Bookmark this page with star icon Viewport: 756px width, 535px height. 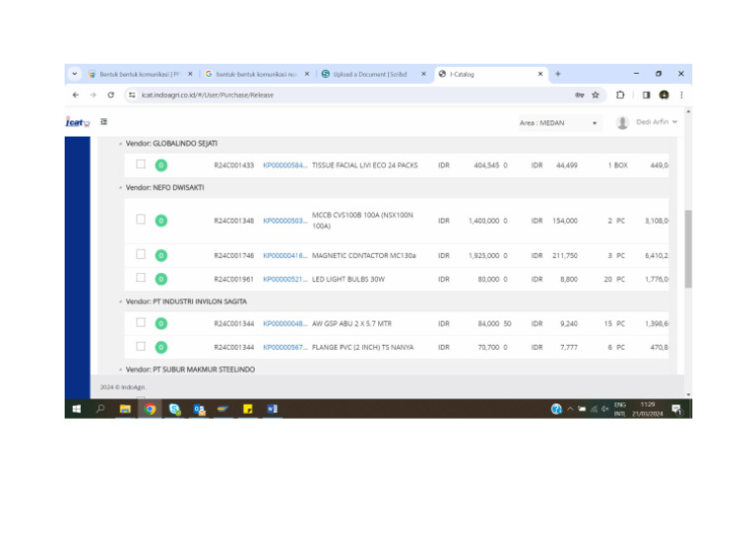596,96
